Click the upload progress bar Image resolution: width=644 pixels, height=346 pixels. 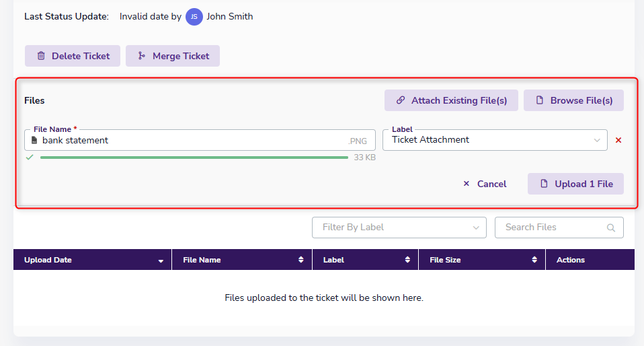194,158
